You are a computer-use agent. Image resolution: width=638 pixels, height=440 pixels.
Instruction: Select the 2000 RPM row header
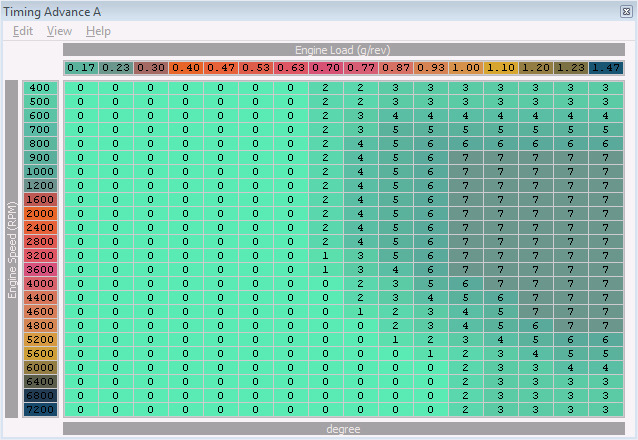tap(40, 214)
